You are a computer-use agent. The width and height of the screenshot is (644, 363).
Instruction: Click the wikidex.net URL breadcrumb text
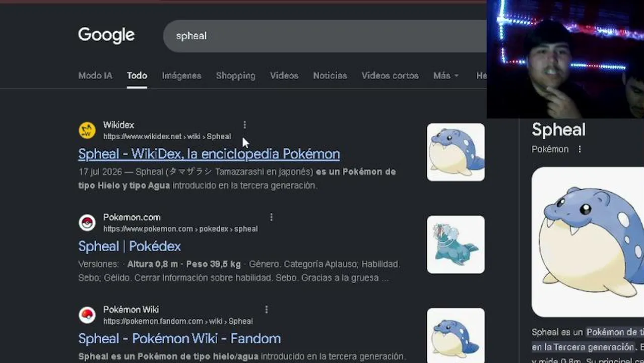tap(167, 137)
